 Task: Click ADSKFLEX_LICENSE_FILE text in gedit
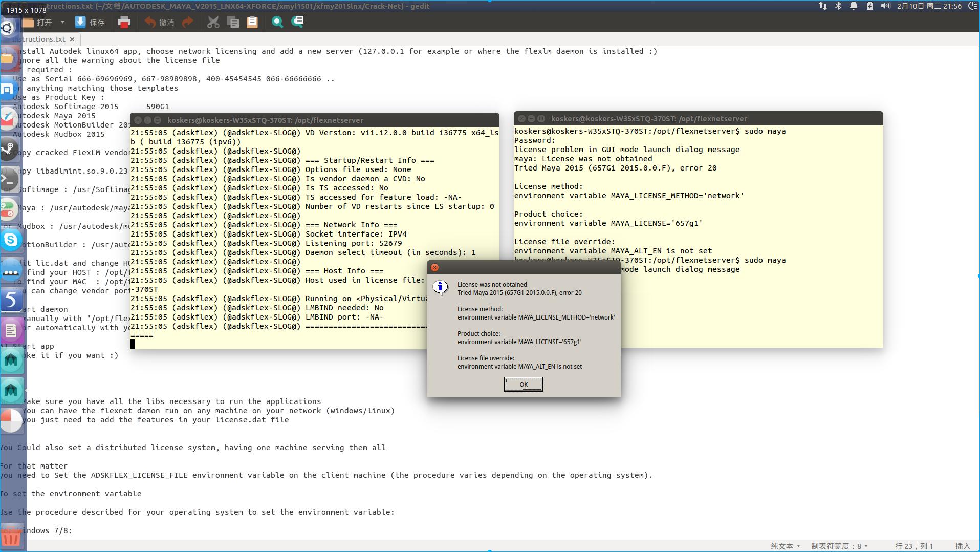(x=139, y=475)
